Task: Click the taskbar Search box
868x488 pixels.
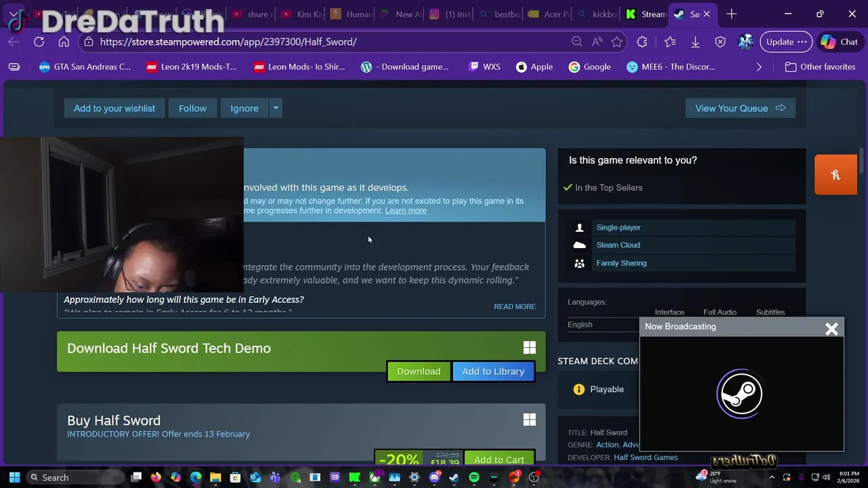Action: pos(75,477)
